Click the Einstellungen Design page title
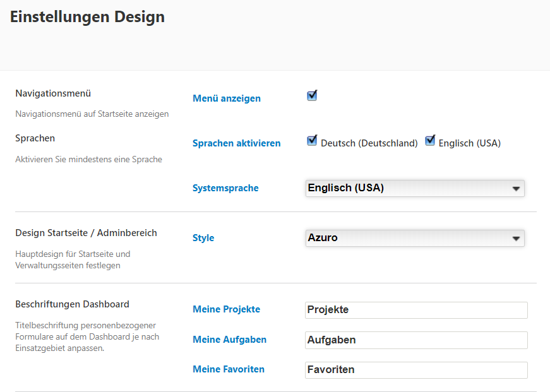Viewport: 550px width, 392px height. pyautogui.click(x=87, y=17)
